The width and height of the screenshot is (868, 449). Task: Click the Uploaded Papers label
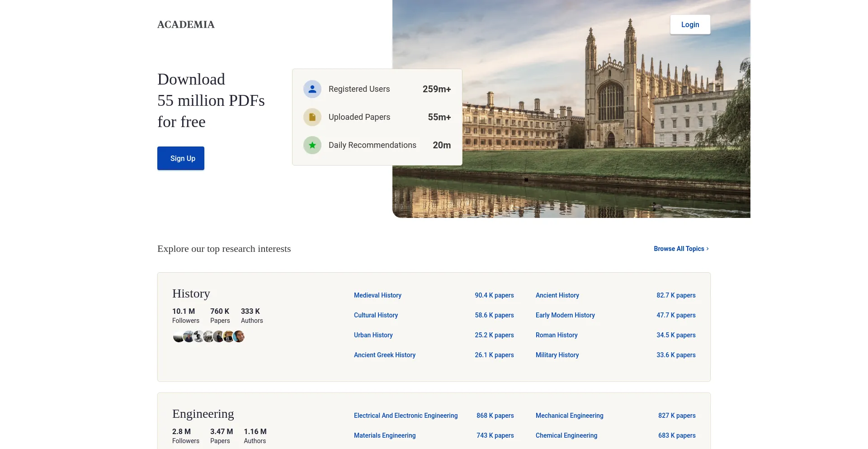[359, 117]
